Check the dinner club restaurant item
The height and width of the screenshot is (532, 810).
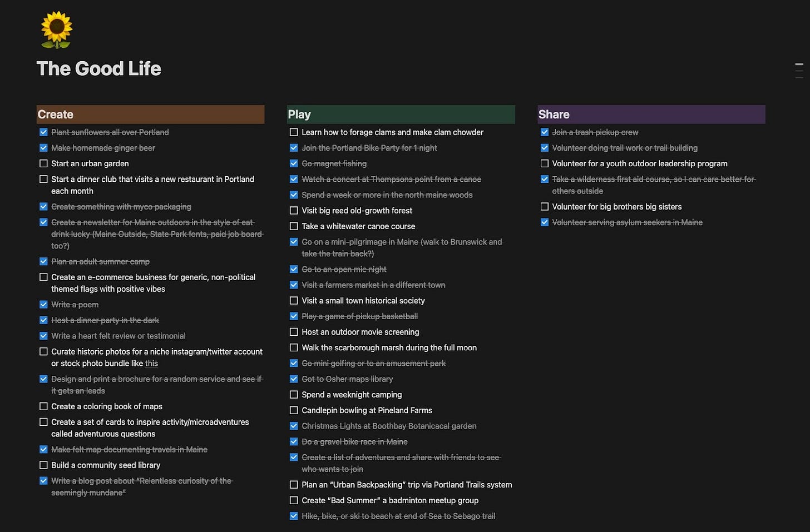coord(43,179)
